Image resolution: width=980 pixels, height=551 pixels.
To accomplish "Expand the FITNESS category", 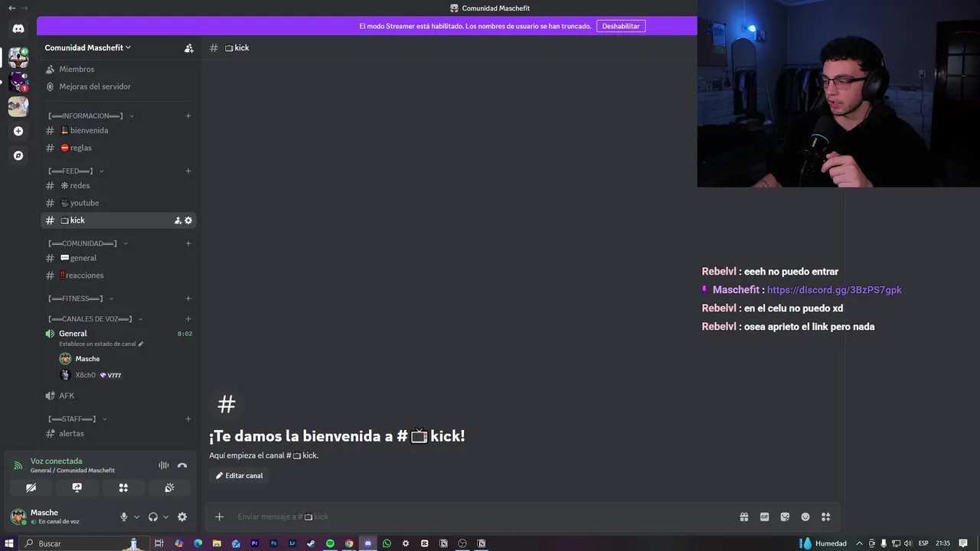I will click(x=80, y=298).
